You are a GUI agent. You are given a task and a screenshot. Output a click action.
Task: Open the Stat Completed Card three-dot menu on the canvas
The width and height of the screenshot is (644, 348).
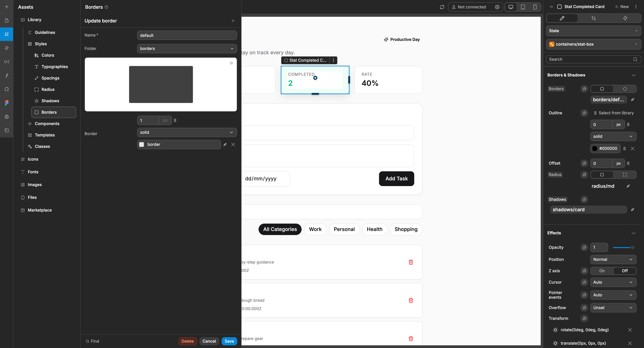point(333,60)
